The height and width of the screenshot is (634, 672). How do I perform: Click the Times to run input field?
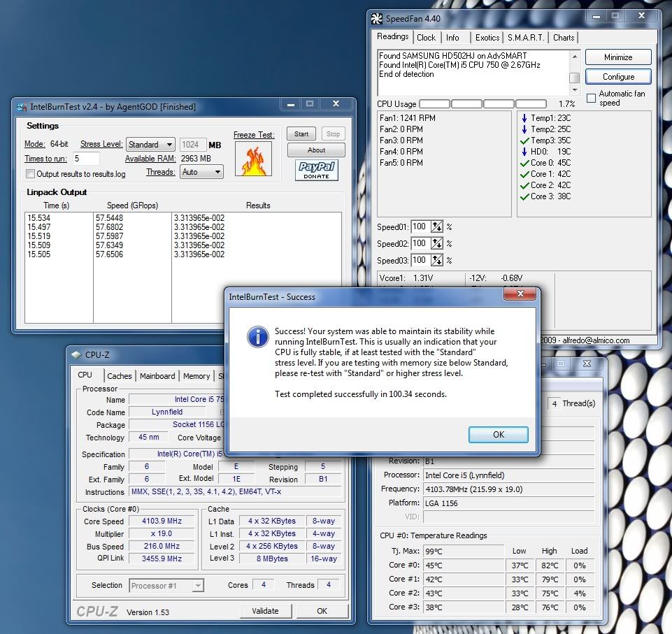point(86,159)
